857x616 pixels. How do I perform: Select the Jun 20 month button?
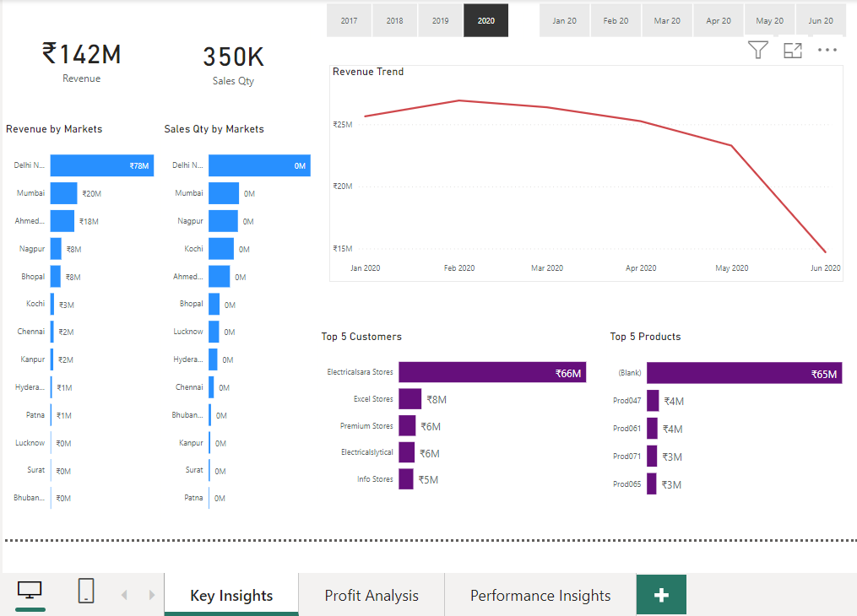(x=821, y=20)
